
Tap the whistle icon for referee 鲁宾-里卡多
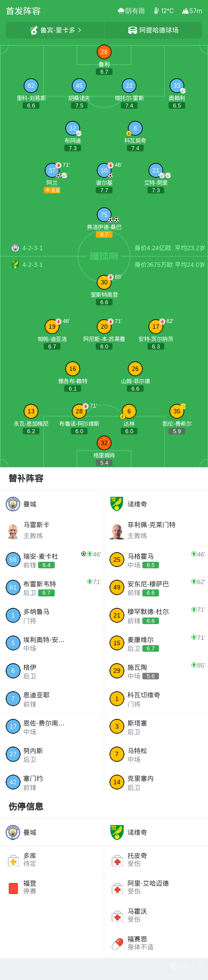(34, 30)
